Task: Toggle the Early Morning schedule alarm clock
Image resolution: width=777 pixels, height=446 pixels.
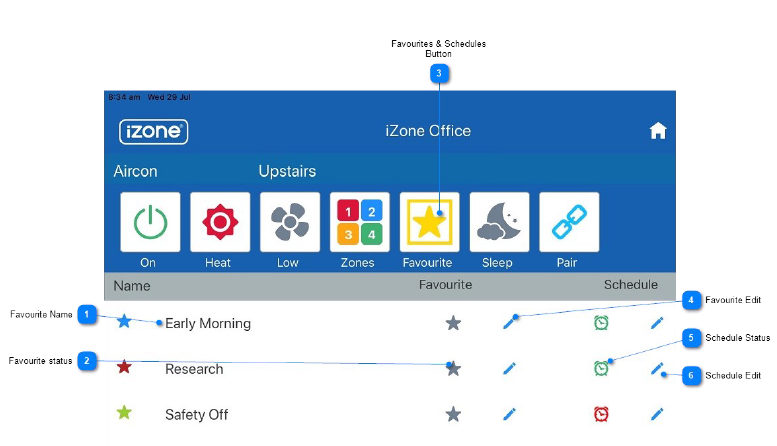Action: tap(601, 323)
